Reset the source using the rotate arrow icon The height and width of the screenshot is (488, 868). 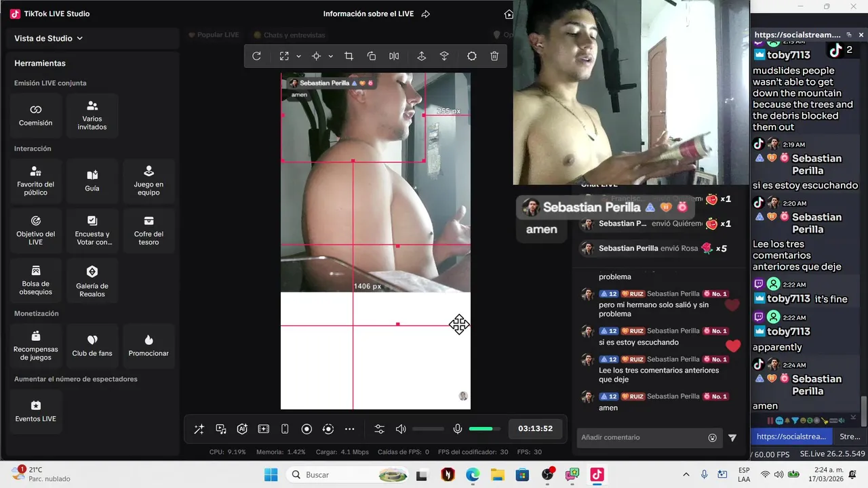click(256, 56)
